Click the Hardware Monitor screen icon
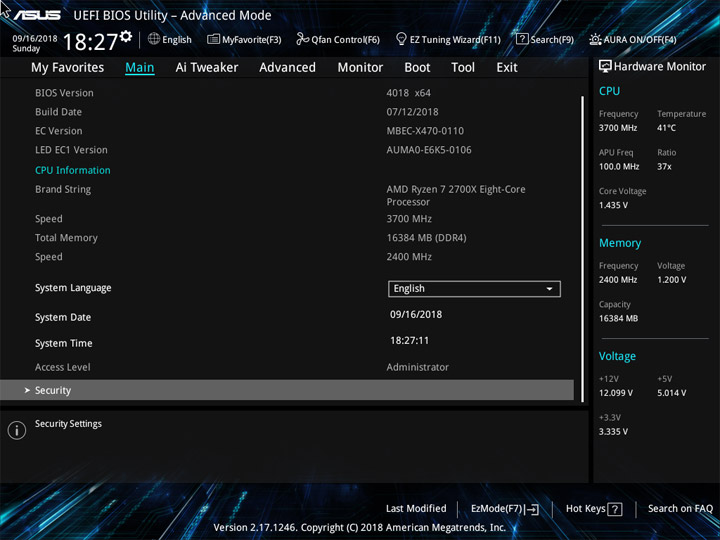This screenshot has height=540, width=720. click(605, 66)
